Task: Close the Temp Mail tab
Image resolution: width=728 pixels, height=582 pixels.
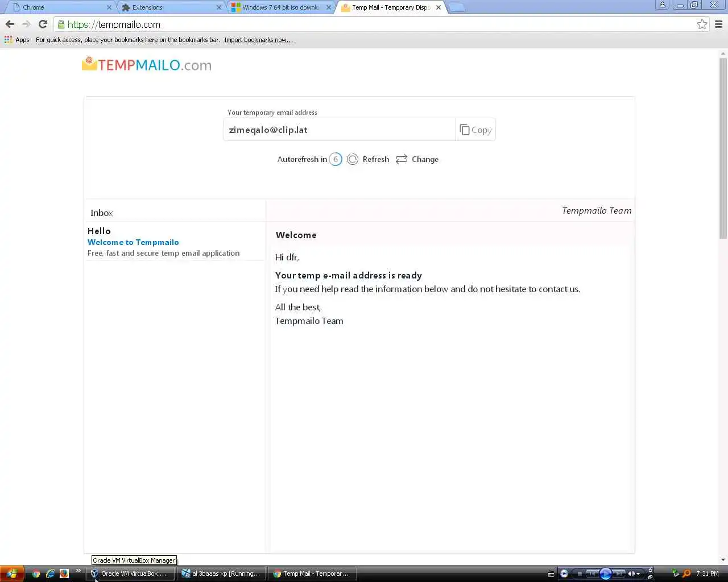Action: pos(439,7)
